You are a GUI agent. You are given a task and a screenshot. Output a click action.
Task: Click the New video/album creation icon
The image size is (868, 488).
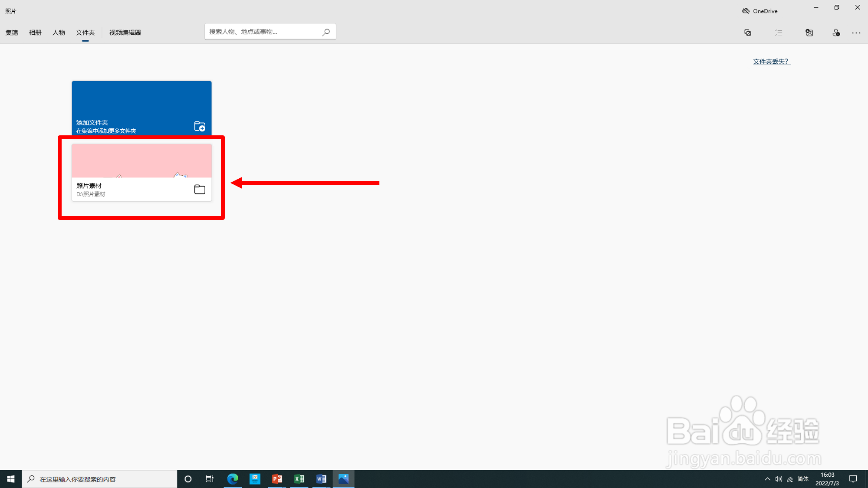pyautogui.click(x=747, y=33)
